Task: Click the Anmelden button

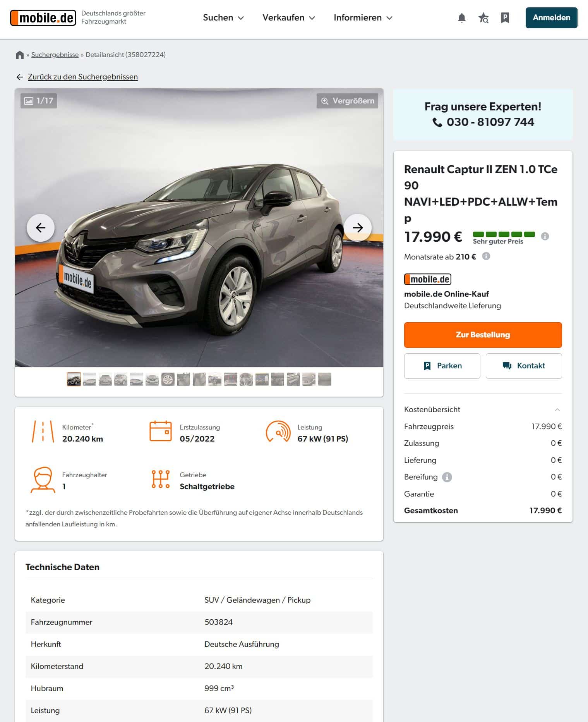Action: coord(551,18)
